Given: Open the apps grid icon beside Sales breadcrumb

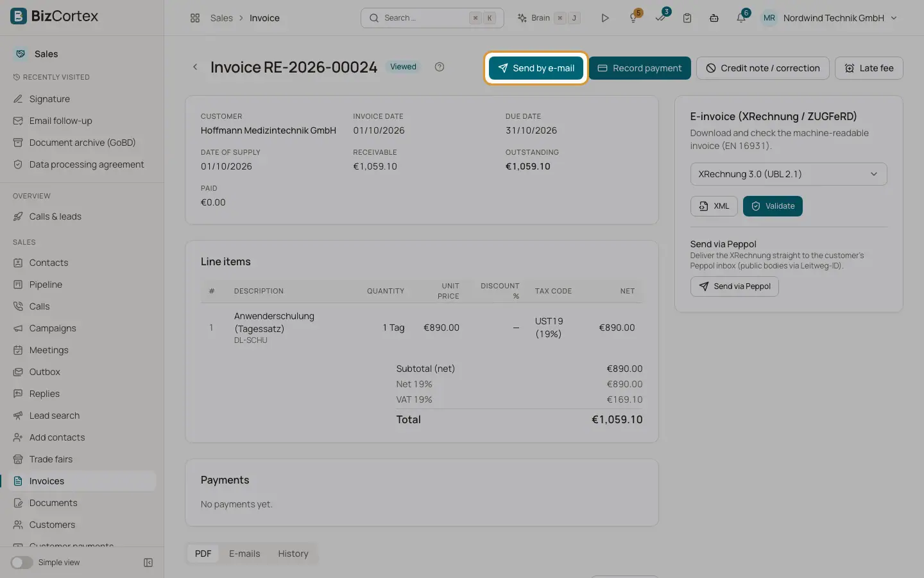Looking at the screenshot, I should [195, 18].
